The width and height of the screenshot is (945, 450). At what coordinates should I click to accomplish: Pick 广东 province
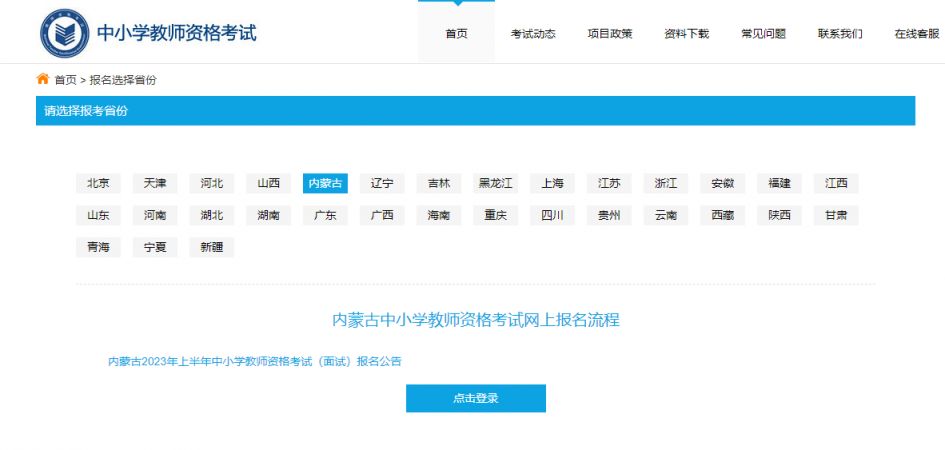click(325, 215)
